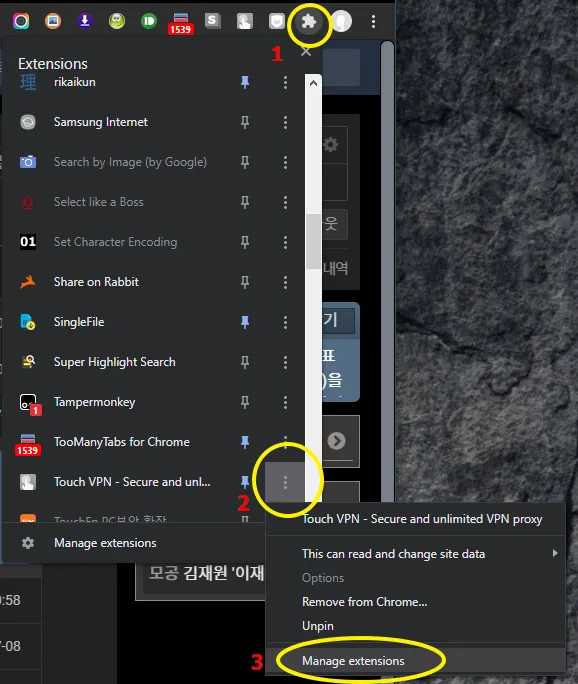This screenshot has width=578, height=684.
Task: Click the webpage vertical scrollbar behind popup
Action: [x=387, y=270]
